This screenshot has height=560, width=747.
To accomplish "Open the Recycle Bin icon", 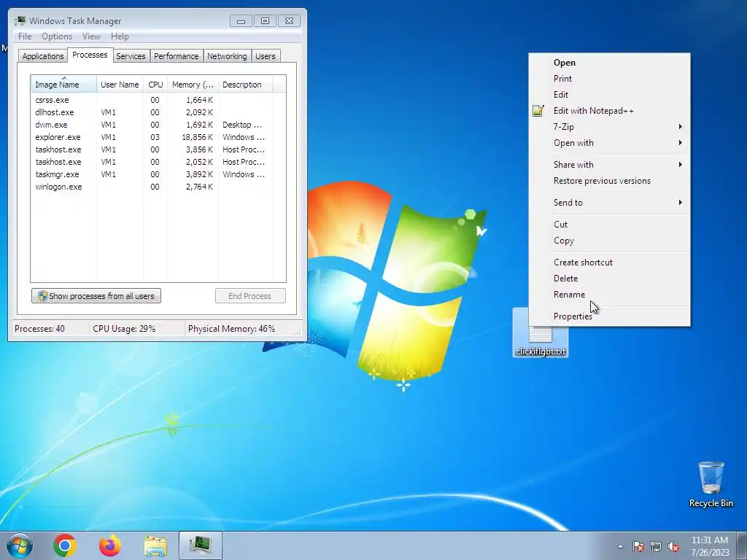I will (711, 484).
